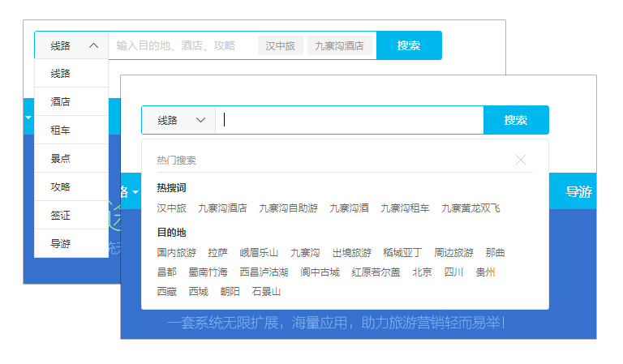This screenshot has height=364, width=623.
Task: Click the 搜索 button in the front search bar
Action: pos(516,120)
